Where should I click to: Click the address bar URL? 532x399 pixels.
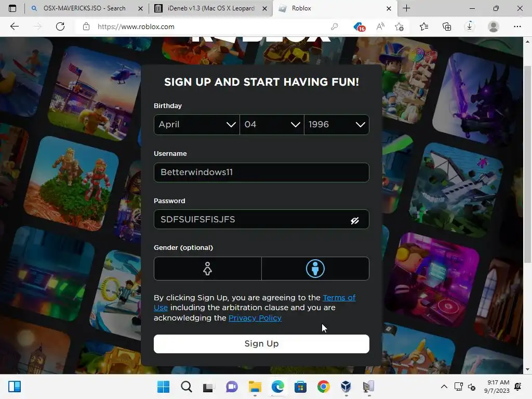pos(136,26)
